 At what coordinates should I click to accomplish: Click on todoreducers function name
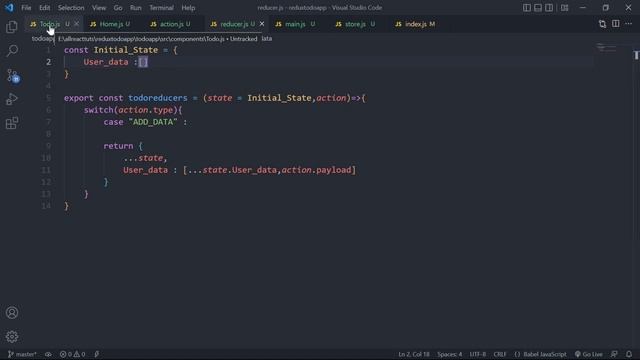pyautogui.click(x=158, y=98)
